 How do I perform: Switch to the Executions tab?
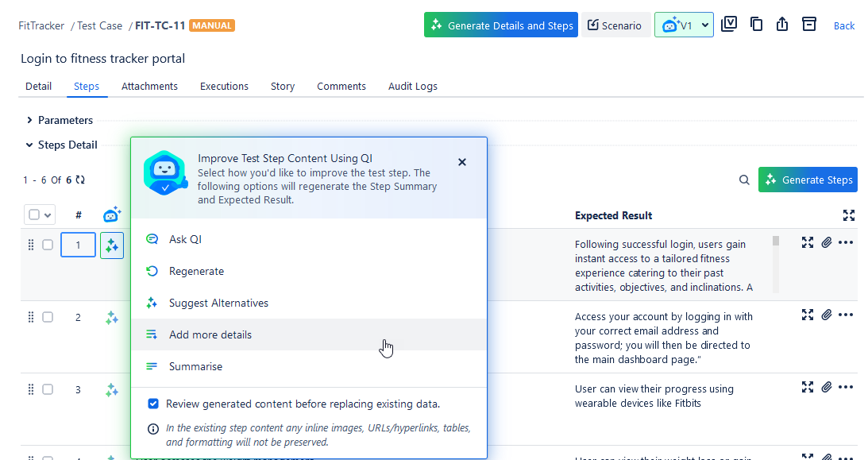224,87
